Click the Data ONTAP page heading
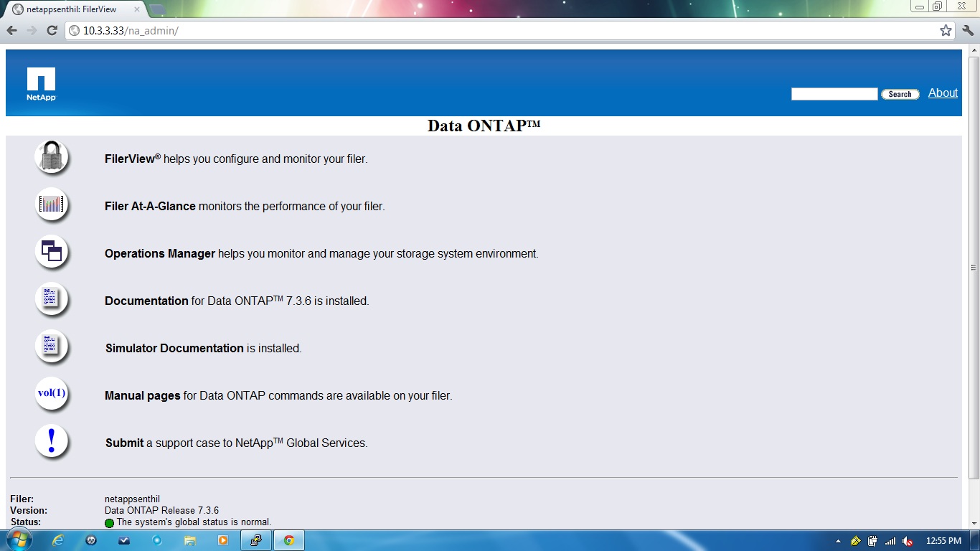 [x=484, y=126]
